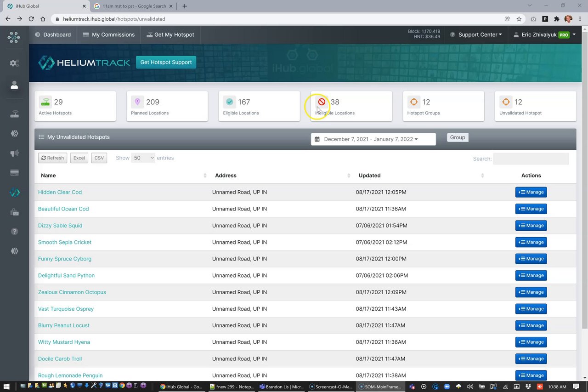This screenshot has height=392, width=588.
Task: Manage the Dizzy Sable Squid hotspot
Action: 531,226
